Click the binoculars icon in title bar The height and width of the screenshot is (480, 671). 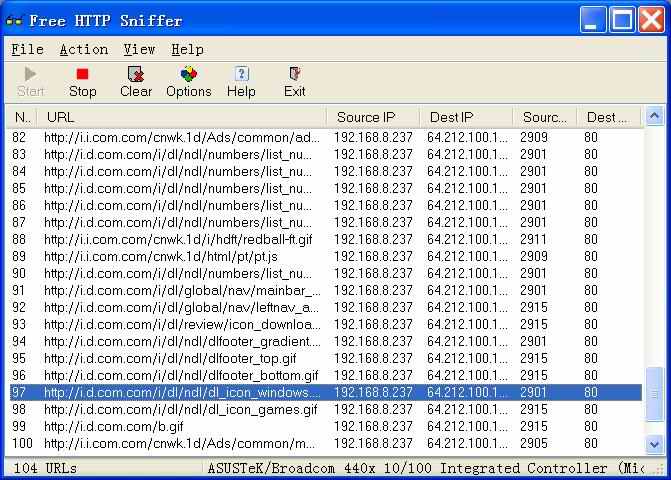point(14,21)
